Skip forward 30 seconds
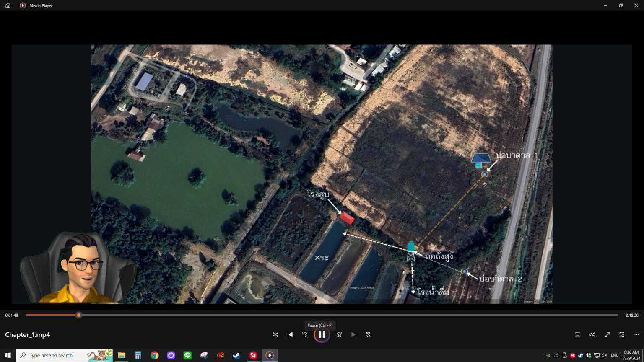 (339, 335)
